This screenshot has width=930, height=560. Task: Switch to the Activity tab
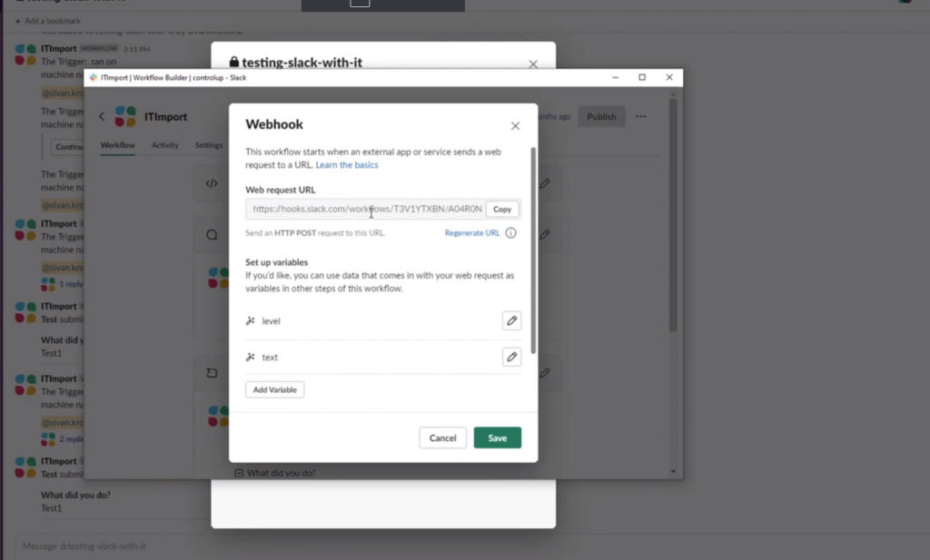point(165,145)
